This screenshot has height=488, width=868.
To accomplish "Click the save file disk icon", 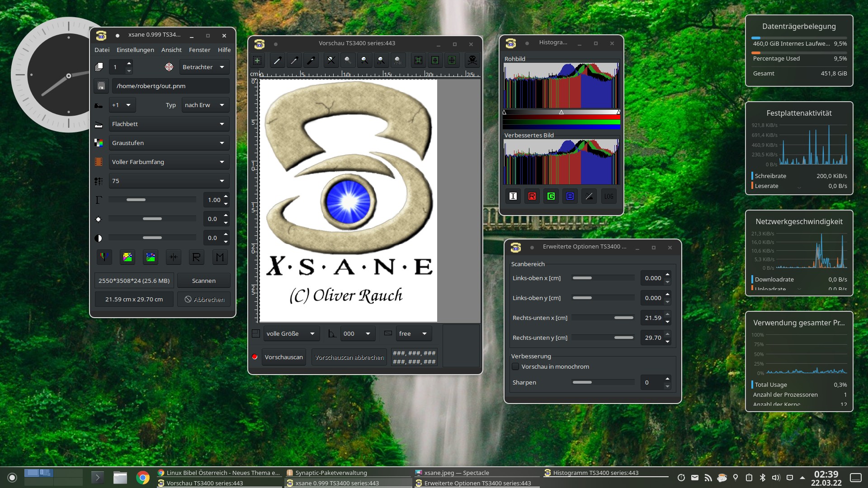I will pos(101,86).
